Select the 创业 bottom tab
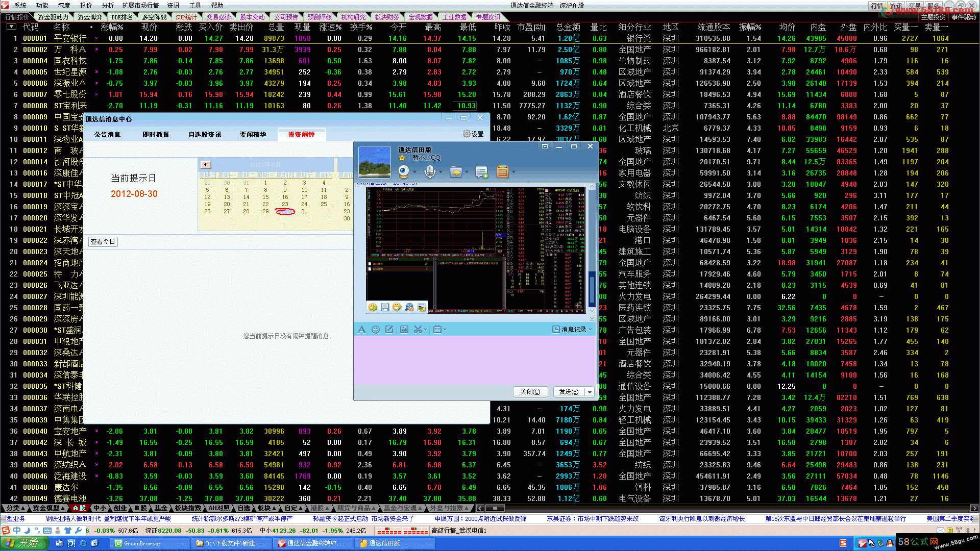 click(120, 508)
